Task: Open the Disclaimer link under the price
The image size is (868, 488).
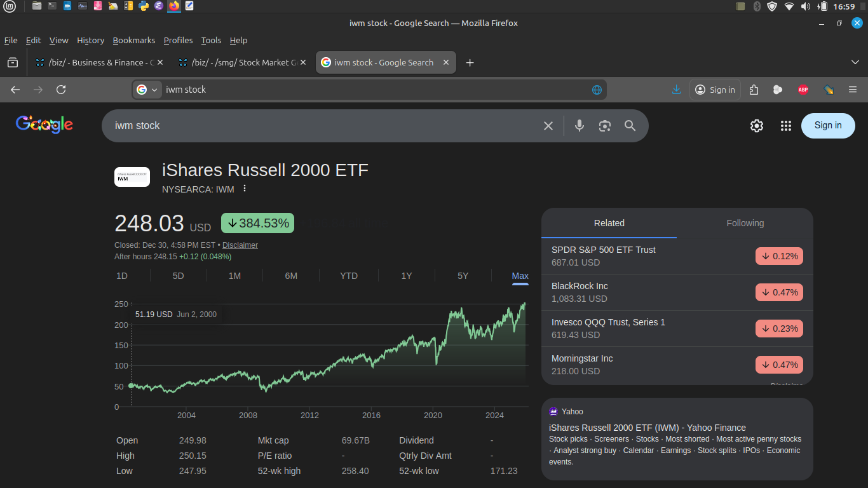Action: pos(240,245)
